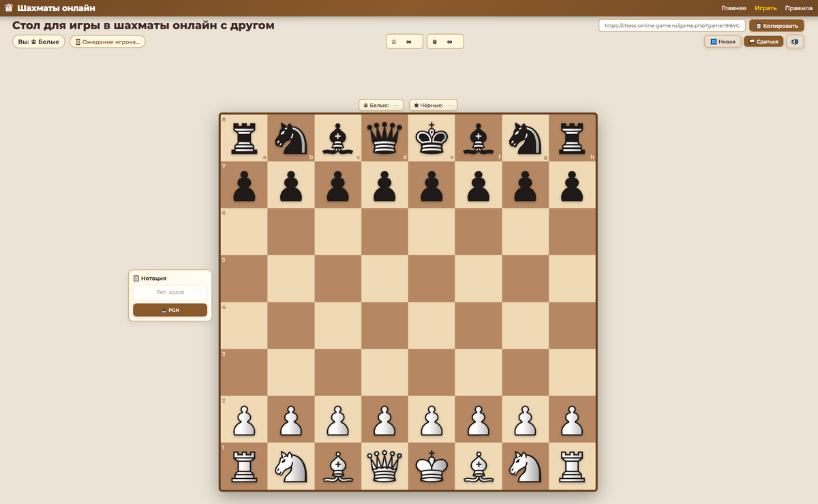Viewport: 818px width, 504px height.
Task: Click the Белые player name label
Action: pos(381,106)
